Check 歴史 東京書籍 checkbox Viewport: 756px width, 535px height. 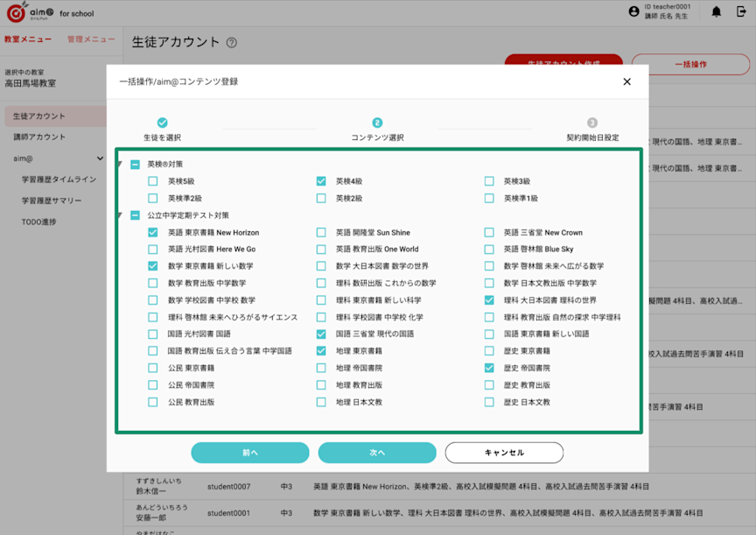[489, 351]
